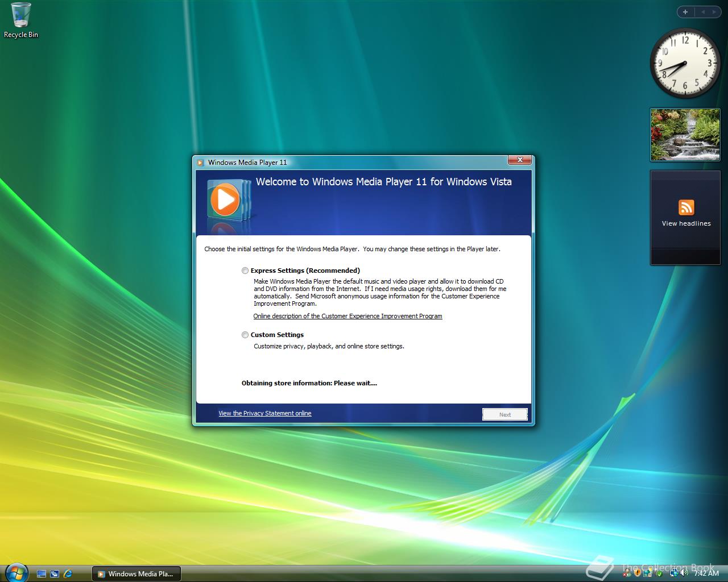
Task: Click the sidebar next gadgets page arrow
Action: tap(714, 11)
